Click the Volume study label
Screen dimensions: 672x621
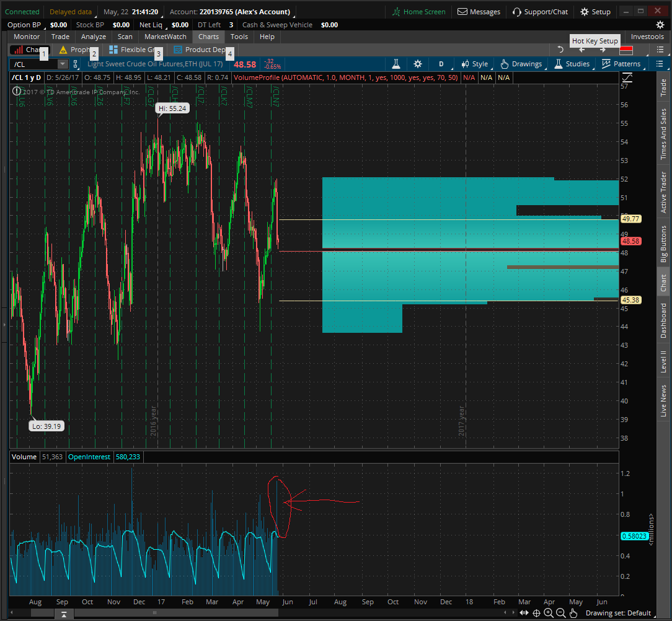click(x=24, y=457)
